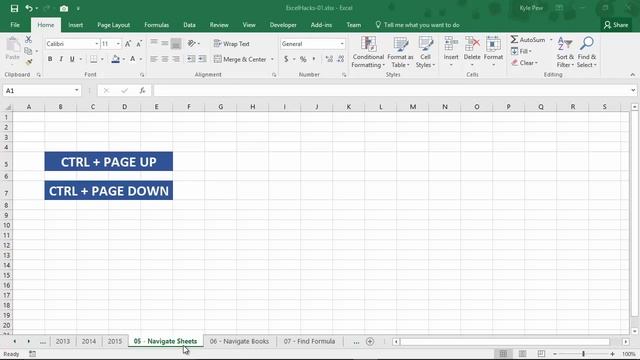
Task: Click the camera icon in quick access toolbar
Action: pyautogui.click(x=64, y=8)
